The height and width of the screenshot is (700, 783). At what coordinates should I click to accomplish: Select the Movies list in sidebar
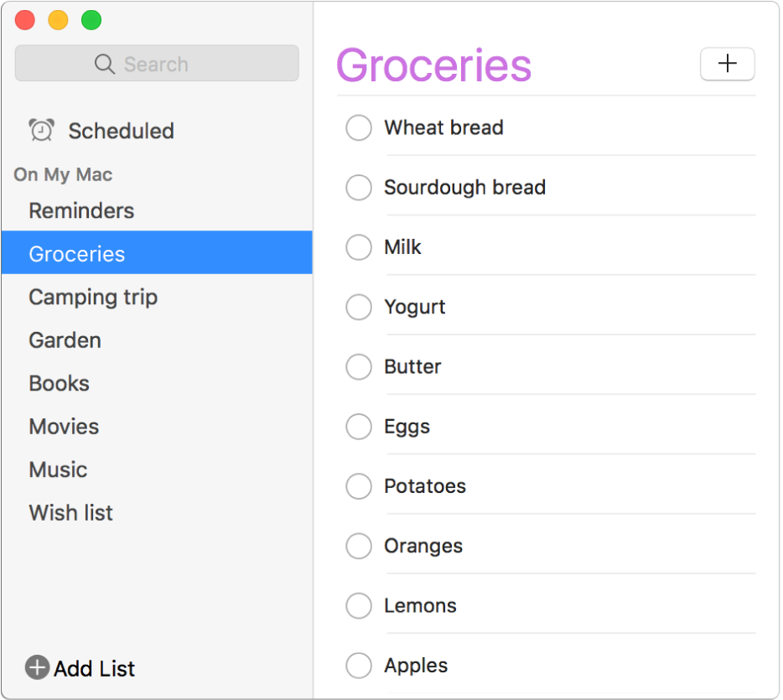coord(64,426)
